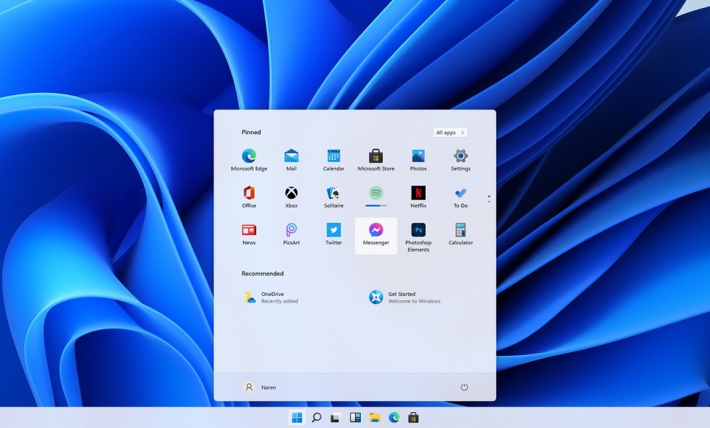Show the All apps list
Image resolution: width=710 pixels, height=428 pixels.
pyautogui.click(x=450, y=132)
